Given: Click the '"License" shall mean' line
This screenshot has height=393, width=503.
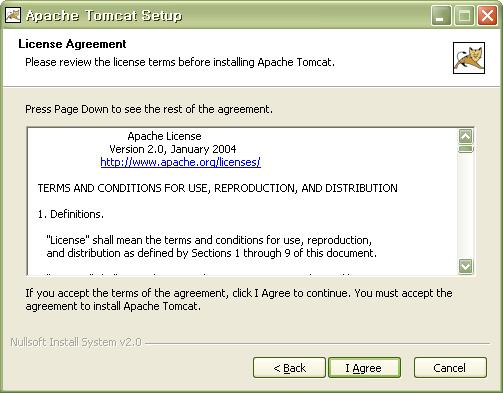Looking at the screenshot, I should click(x=209, y=240).
